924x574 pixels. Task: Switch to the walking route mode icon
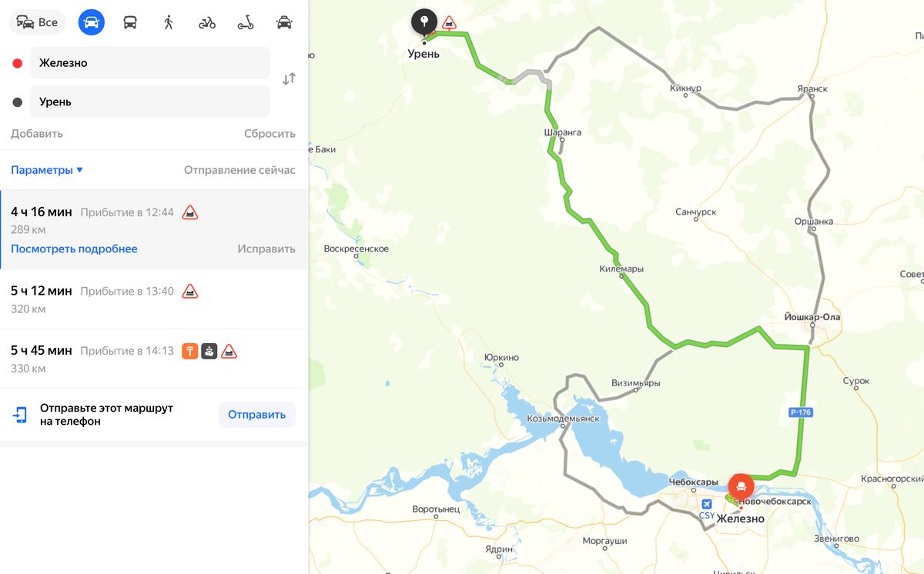(x=169, y=22)
